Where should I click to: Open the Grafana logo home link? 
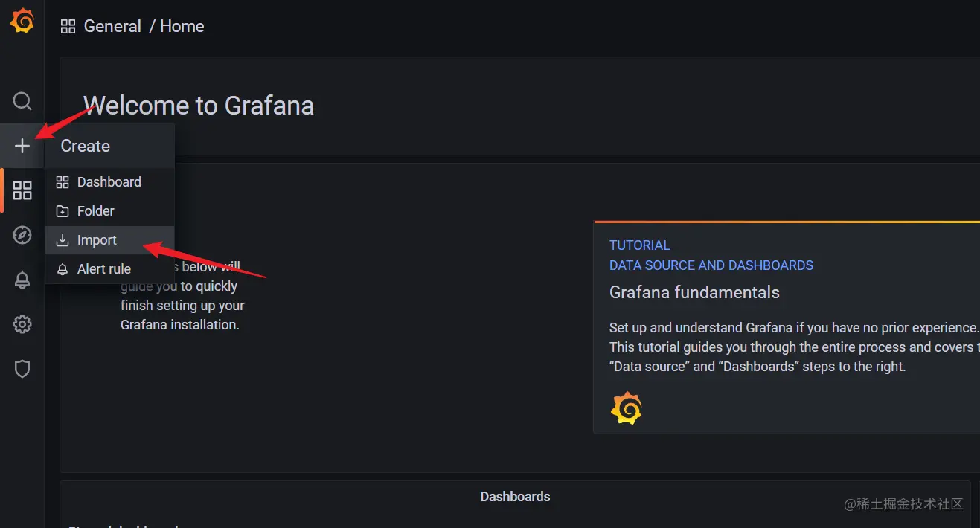point(22,22)
